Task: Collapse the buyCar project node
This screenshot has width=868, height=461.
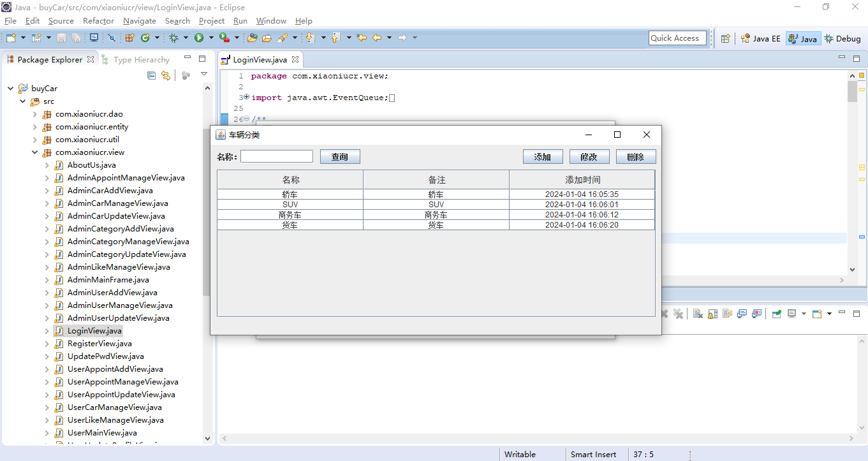Action: click(11, 89)
